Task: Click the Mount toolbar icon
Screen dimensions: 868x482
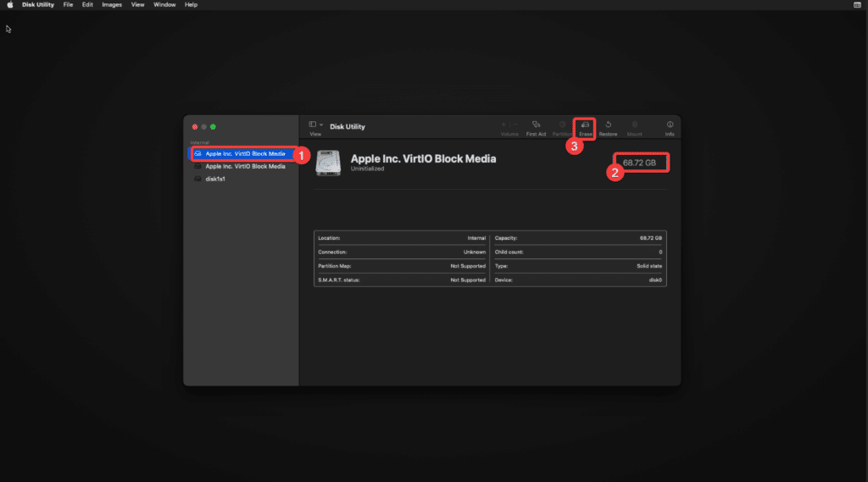Action: coord(634,125)
